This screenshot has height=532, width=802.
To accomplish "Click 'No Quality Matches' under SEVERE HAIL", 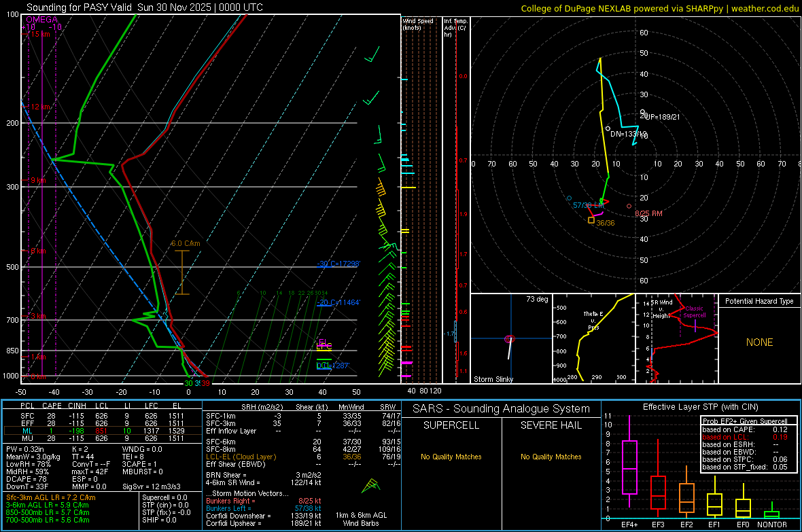I will [x=551, y=457].
